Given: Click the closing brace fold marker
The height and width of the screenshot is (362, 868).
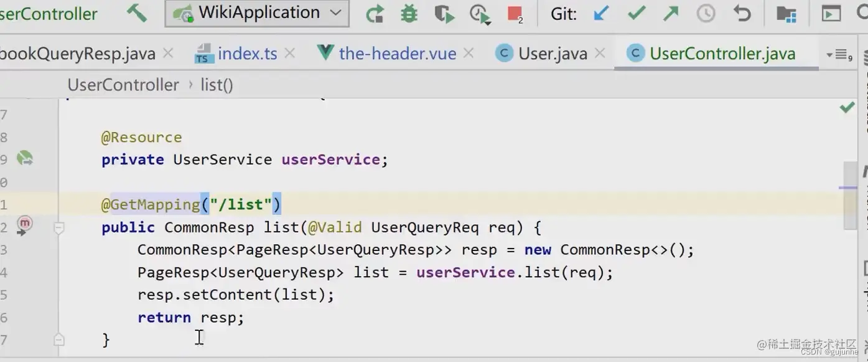Looking at the screenshot, I should [59, 340].
